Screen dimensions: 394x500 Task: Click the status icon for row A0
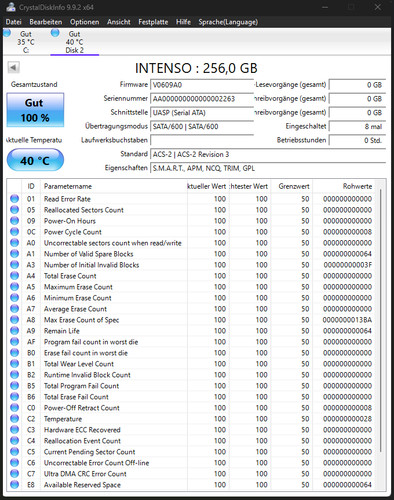tap(14, 243)
